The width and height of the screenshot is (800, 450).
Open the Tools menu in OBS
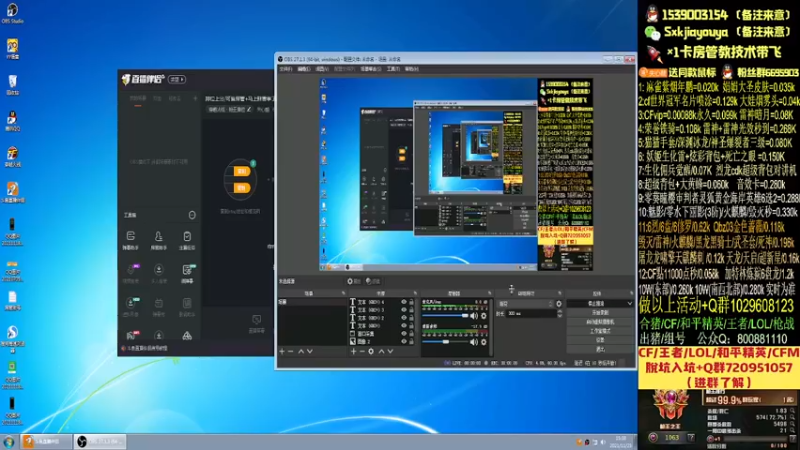393,69
